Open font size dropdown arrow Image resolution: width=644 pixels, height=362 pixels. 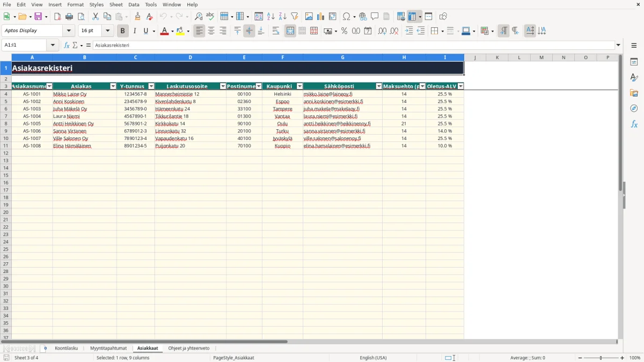107,31
